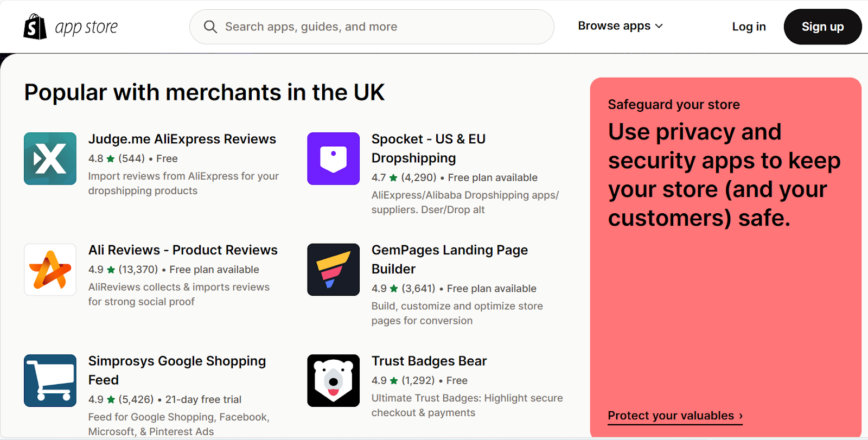Click the Log in link
This screenshot has width=868, height=440.
[x=749, y=27]
